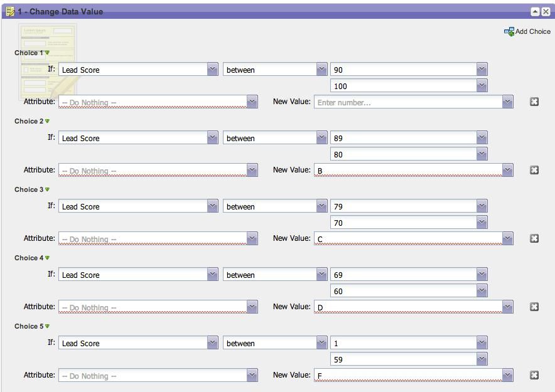Delete Choice 4 using the X icon
The image size is (555, 392).
tap(534, 307)
